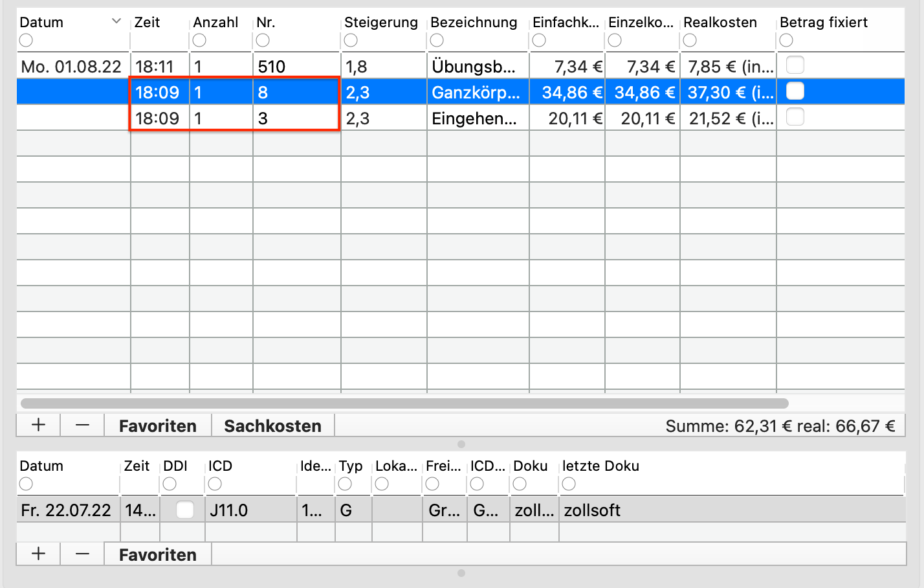The width and height of the screenshot is (924, 588).
Task: Select radio button under ICD column header
Action: (215, 484)
